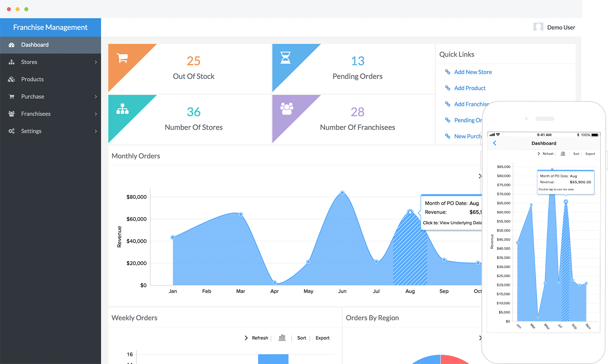Screen dimensions: 608x364
Task: Open the Dashboard sidebar item
Action: [50, 45]
